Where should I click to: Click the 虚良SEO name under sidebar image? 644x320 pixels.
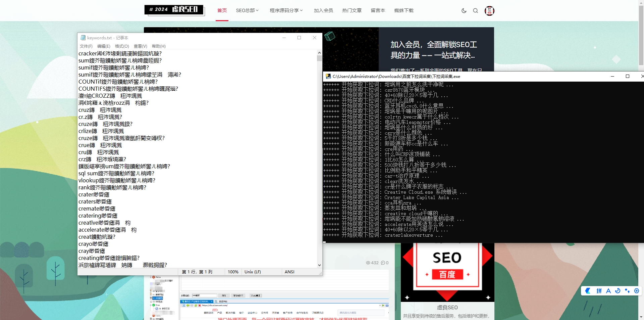(447, 308)
